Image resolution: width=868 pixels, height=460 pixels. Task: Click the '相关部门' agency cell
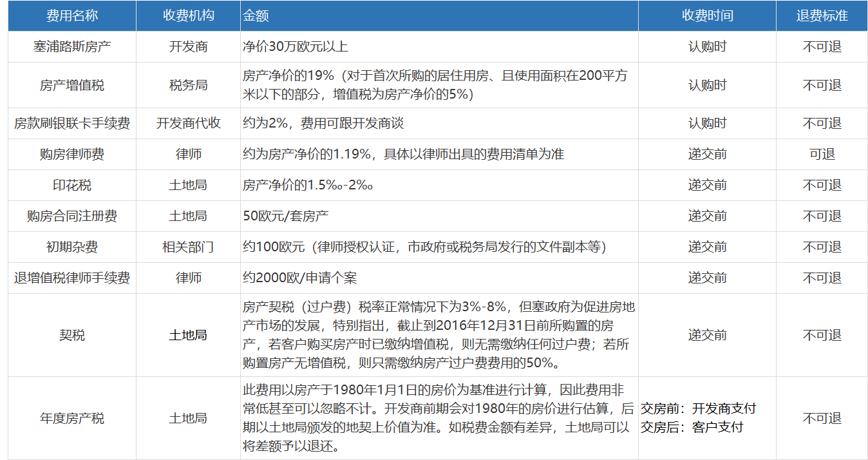(x=188, y=247)
